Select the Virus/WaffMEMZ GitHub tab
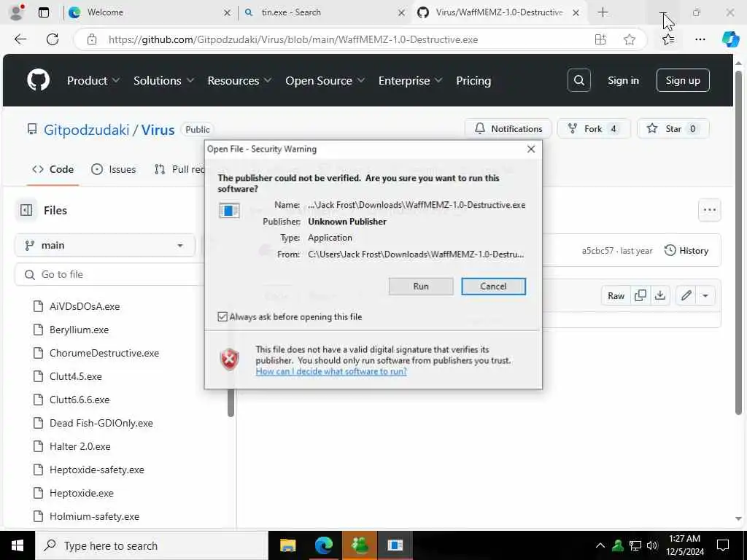Image resolution: width=747 pixels, height=560 pixels. (499, 12)
